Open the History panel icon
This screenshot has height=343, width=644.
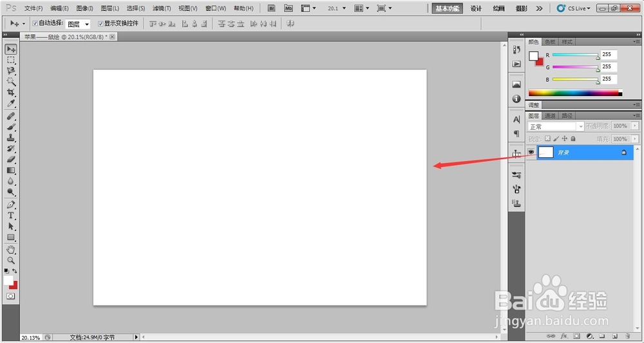click(516, 50)
